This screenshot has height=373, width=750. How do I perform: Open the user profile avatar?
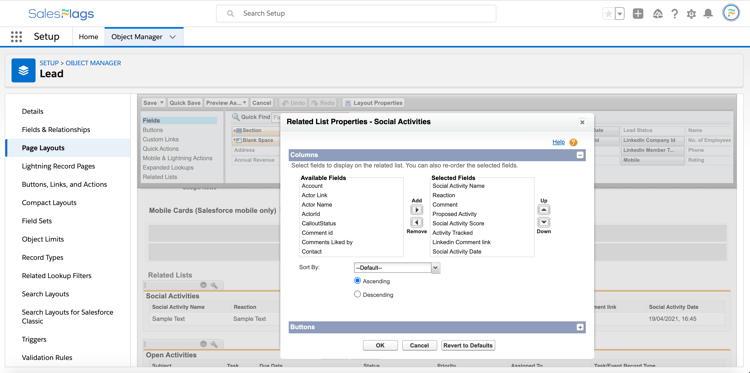(731, 13)
